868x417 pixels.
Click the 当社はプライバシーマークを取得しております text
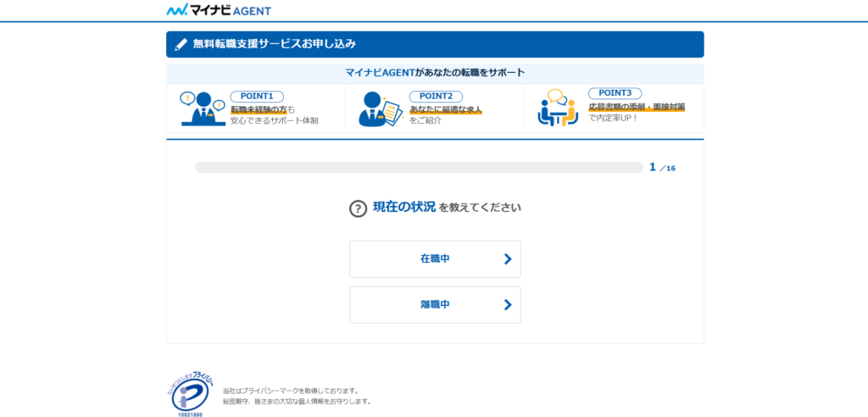click(x=292, y=391)
